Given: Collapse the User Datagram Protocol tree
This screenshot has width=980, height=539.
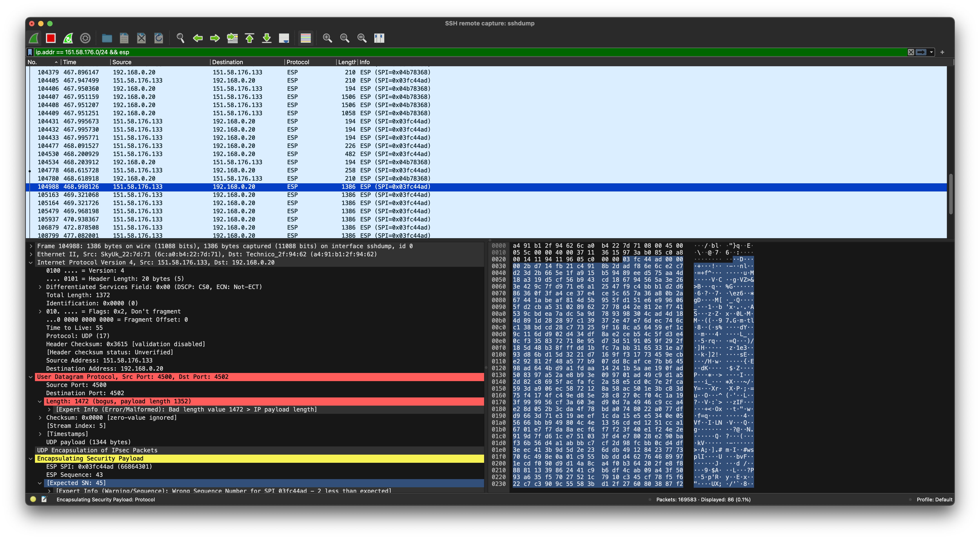Looking at the screenshot, I should 31,377.
